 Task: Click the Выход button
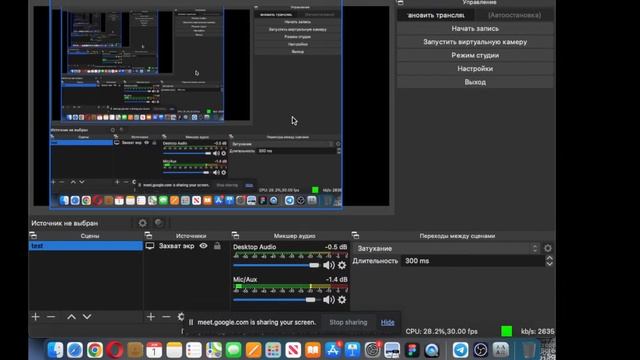(x=475, y=82)
